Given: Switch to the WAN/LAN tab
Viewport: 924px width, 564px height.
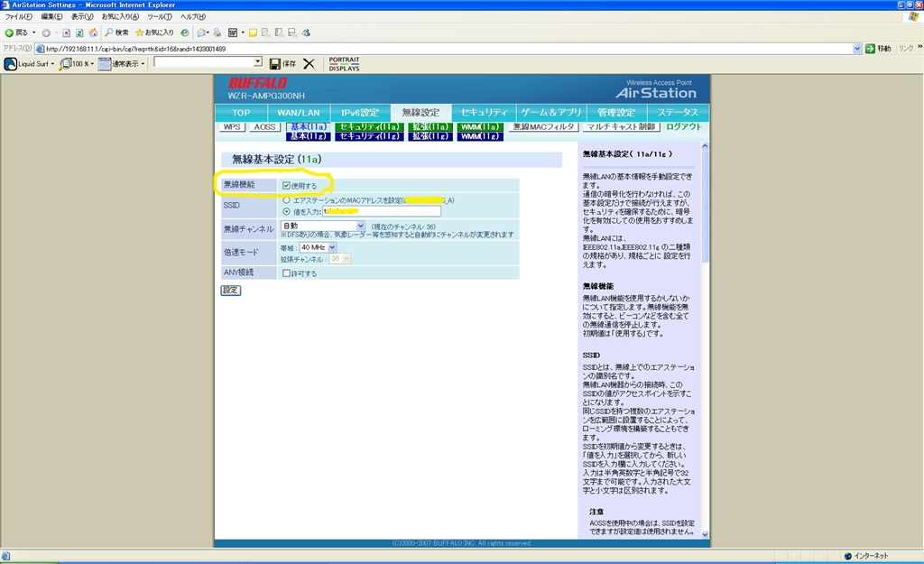Looking at the screenshot, I should click(298, 113).
